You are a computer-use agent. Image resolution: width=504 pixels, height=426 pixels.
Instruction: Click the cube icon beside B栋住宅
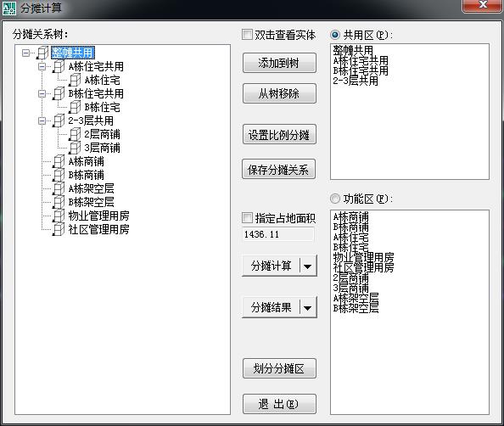[x=75, y=107]
